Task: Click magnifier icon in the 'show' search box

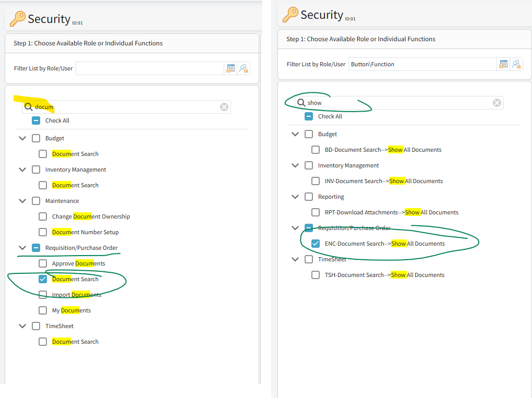Action: (301, 103)
